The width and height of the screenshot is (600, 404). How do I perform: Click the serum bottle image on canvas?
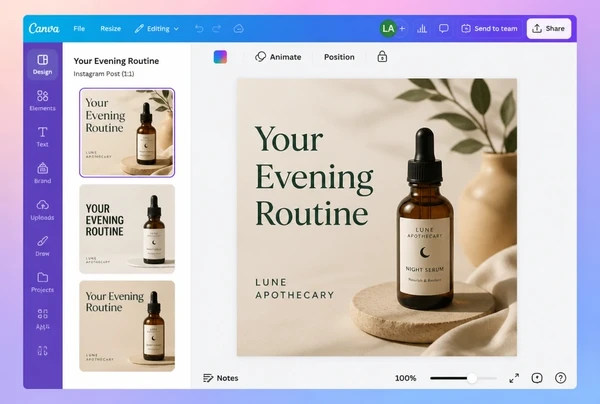coord(425,220)
